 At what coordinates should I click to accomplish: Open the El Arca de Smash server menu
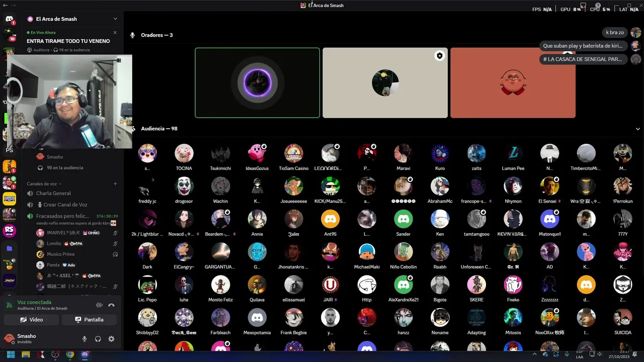(x=72, y=19)
